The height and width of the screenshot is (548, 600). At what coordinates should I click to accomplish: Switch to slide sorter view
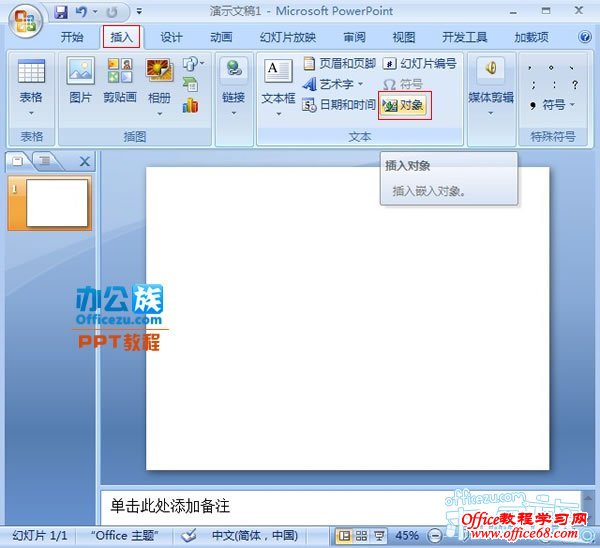361,536
